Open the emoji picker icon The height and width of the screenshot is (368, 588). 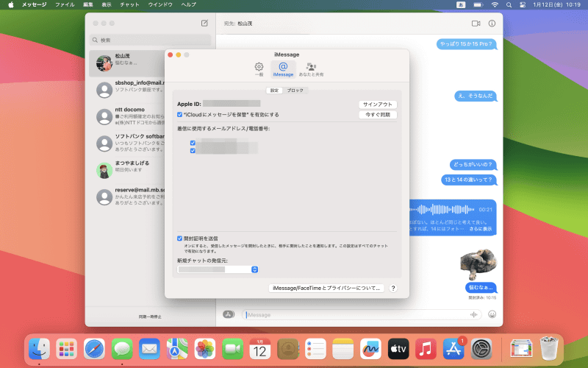[492, 315]
